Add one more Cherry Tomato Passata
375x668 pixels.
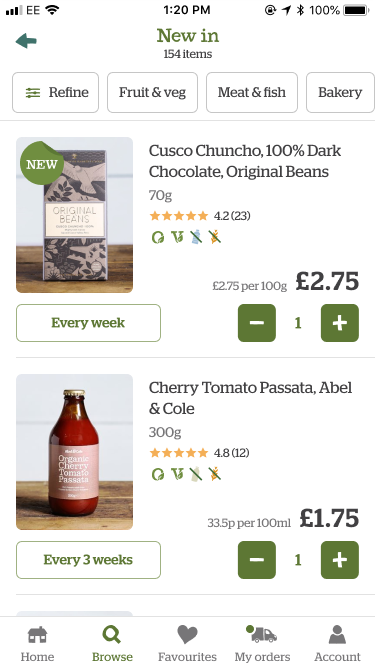click(x=340, y=560)
